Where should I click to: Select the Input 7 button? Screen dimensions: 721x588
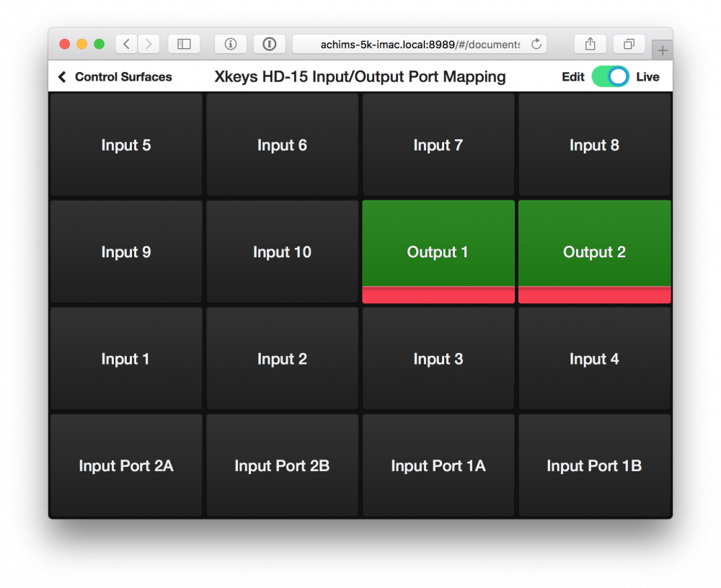coord(438,145)
